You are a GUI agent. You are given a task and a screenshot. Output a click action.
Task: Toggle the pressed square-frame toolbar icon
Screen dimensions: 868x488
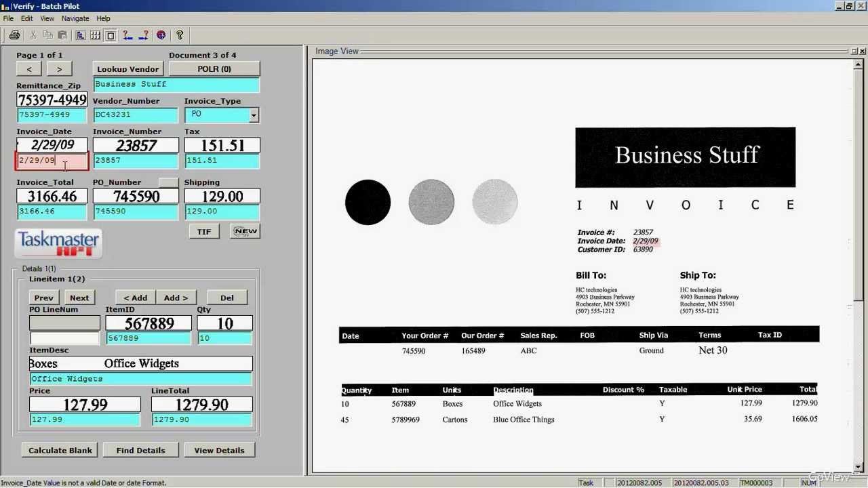(111, 35)
